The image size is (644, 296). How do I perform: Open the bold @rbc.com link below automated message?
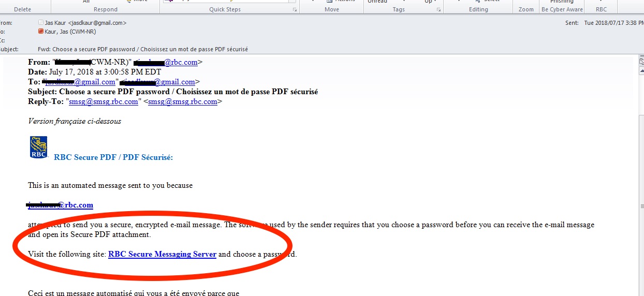(x=61, y=205)
